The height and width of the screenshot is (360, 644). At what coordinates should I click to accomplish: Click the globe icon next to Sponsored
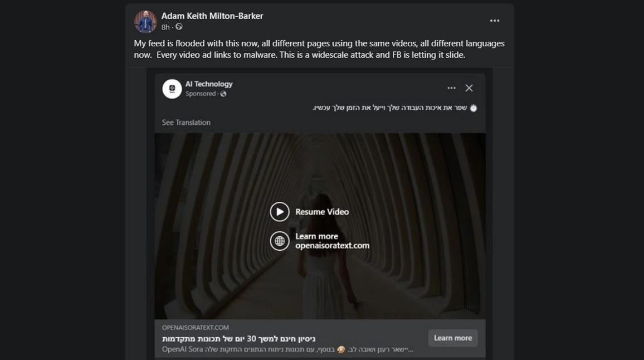(x=223, y=94)
